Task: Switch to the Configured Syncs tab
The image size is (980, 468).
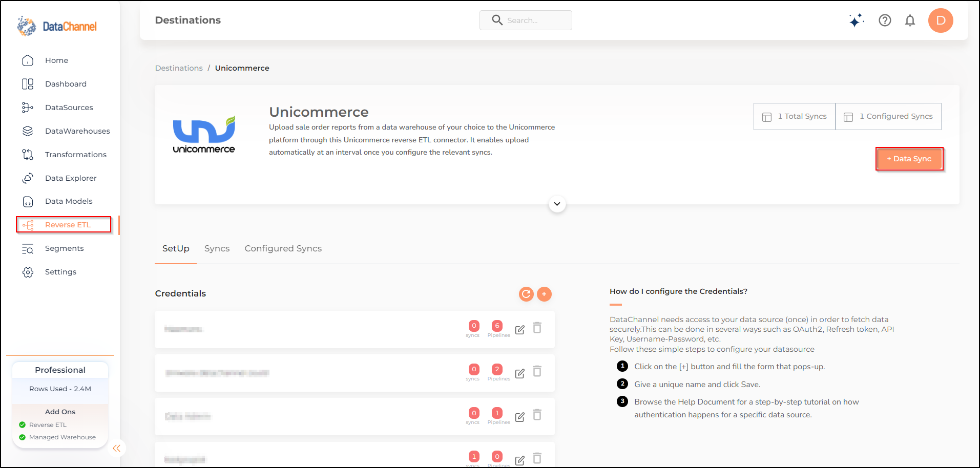Action: pyautogui.click(x=283, y=248)
